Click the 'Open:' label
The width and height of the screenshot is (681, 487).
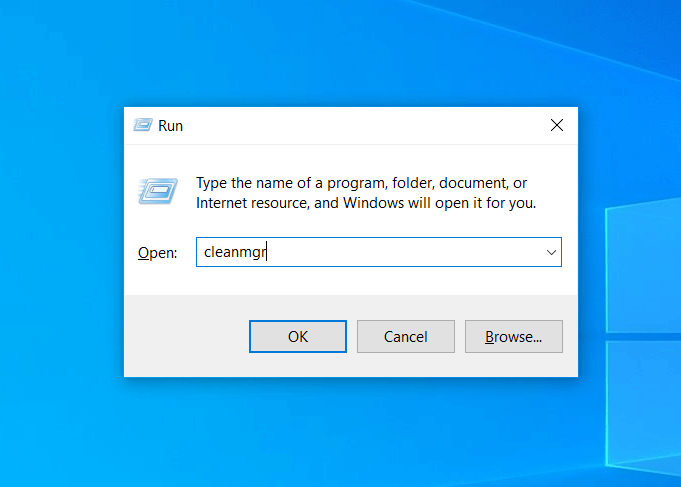pyautogui.click(x=157, y=252)
